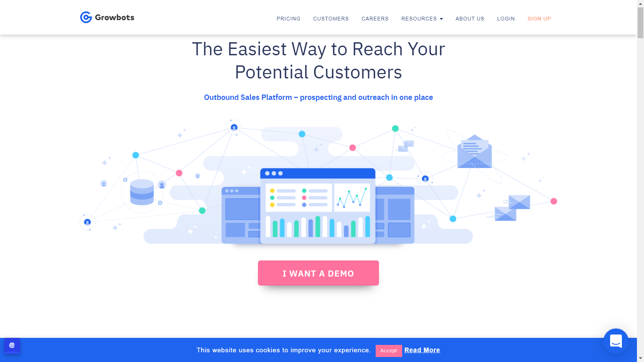This screenshot has width=644, height=362.
Task: Click the SIGN UP button
Action: coord(539,18)
